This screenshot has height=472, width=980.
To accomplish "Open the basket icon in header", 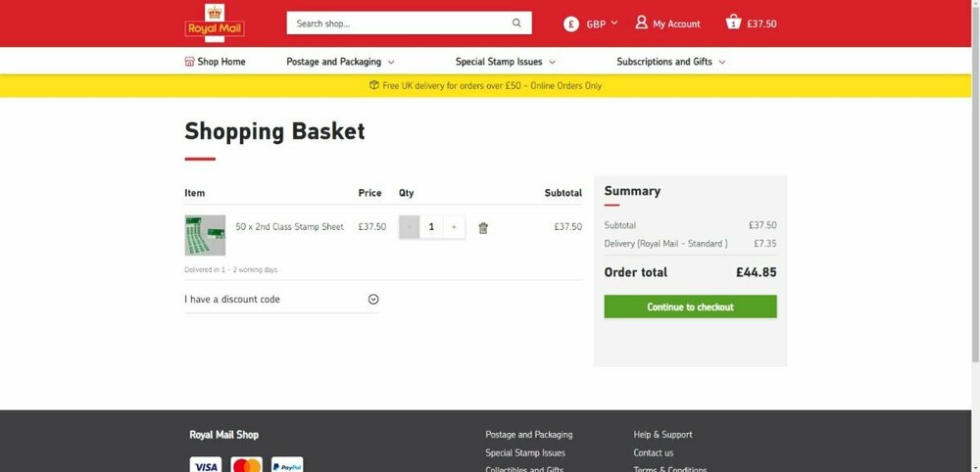I will click(x=733, y=23).
